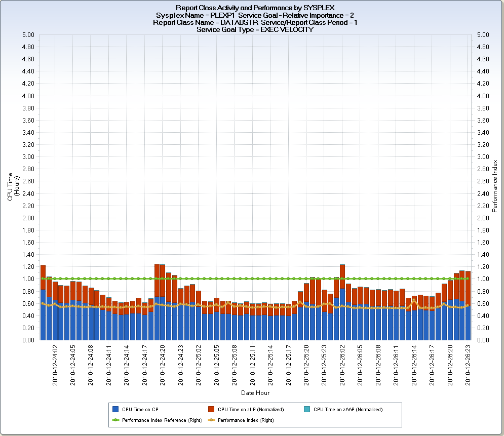Click the x-axis label 2010-12-25:23

coord(324,366)
